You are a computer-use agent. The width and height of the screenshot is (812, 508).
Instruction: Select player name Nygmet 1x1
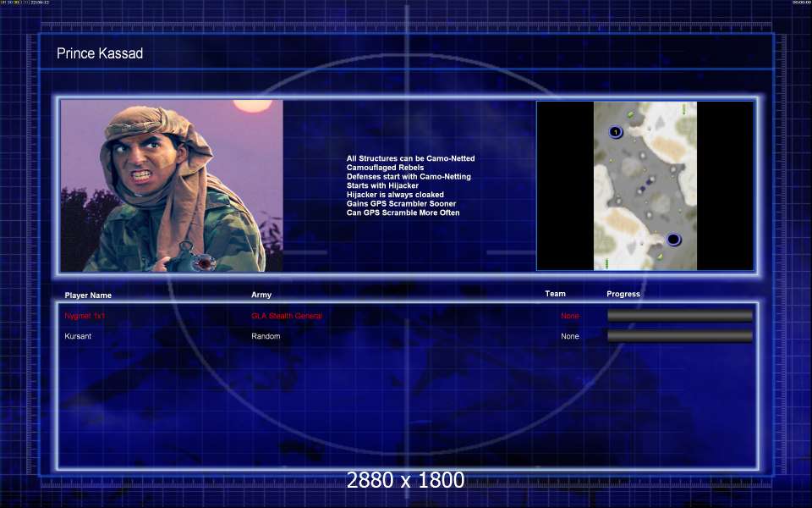pos(85,316)
